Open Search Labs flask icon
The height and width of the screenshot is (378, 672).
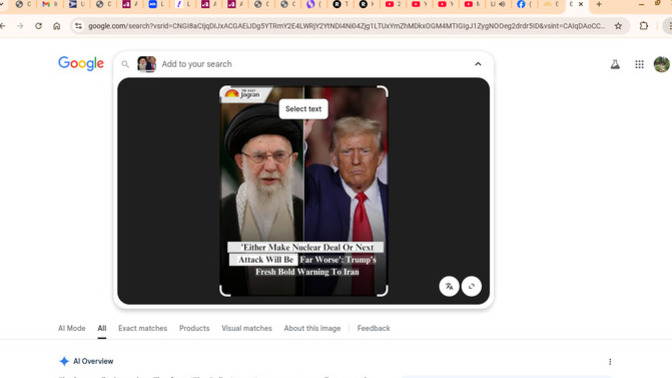(x=615, y=64)
